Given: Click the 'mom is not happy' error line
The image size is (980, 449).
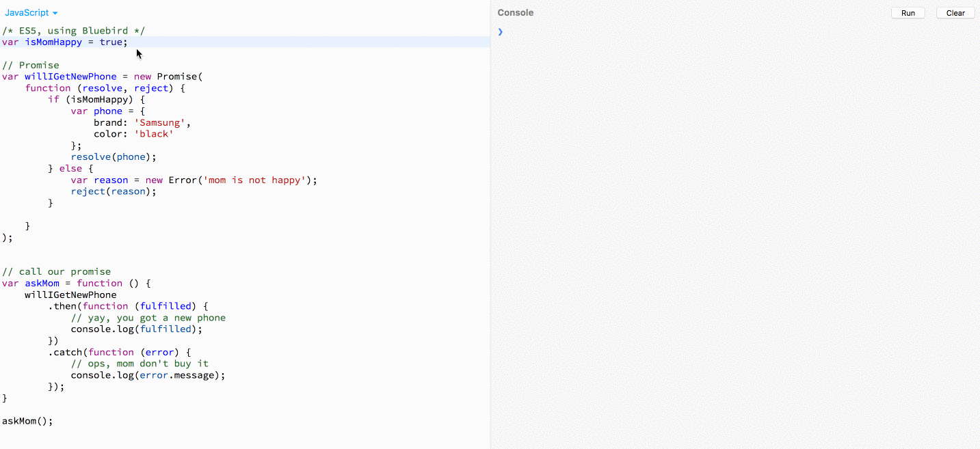Looking at the screenshot, I should point(194,180).
